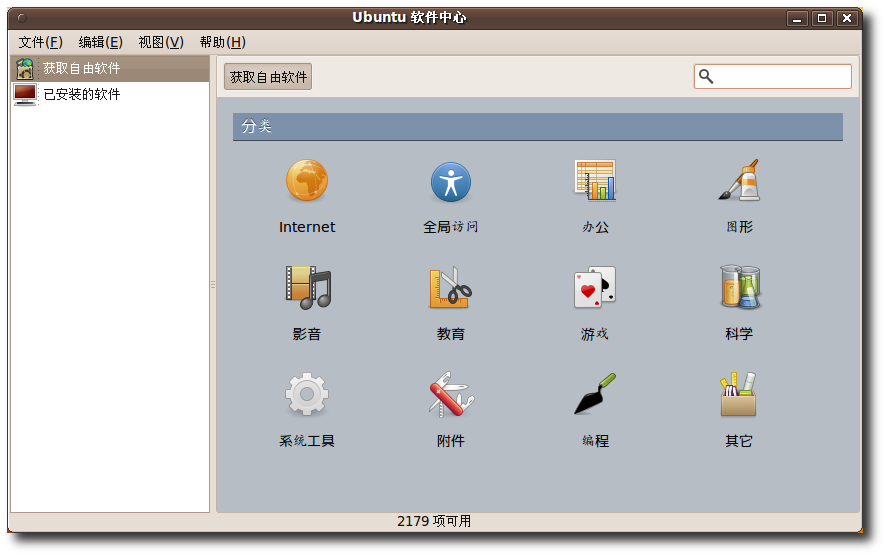Maximize the Ubuntu 软件中心 window
Screen dimensions: 886x556
point(822,19)
